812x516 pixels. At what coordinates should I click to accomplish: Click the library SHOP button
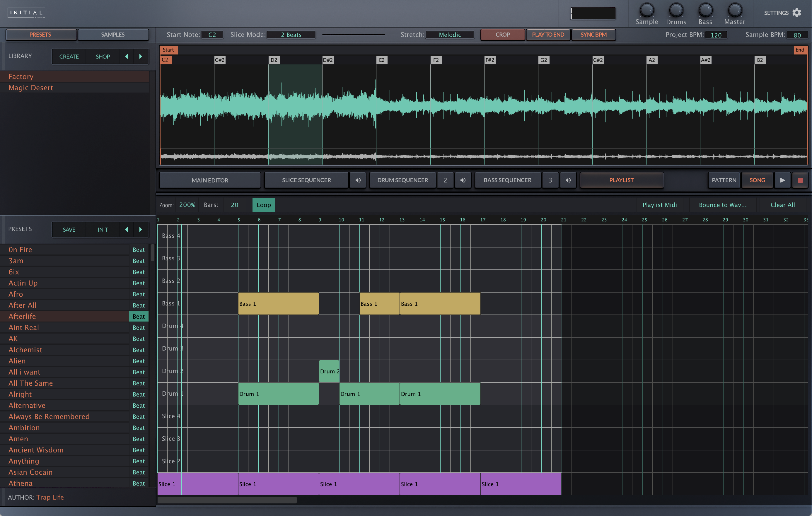tap(103, 56)
